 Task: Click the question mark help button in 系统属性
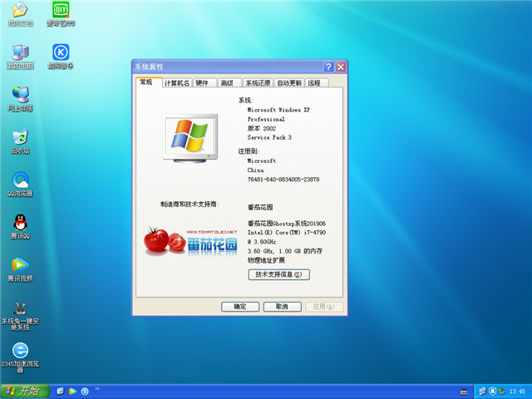[x=328, y=66]
